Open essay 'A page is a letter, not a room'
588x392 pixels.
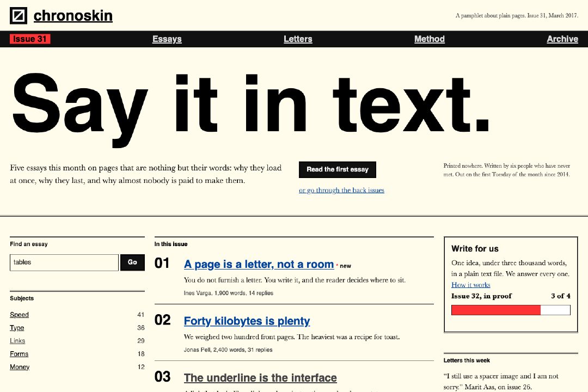[259, 265]
